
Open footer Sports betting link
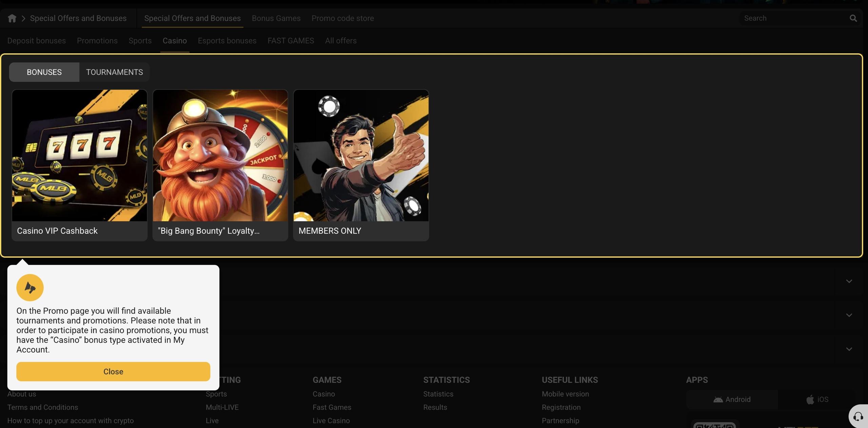pos(216,394)
